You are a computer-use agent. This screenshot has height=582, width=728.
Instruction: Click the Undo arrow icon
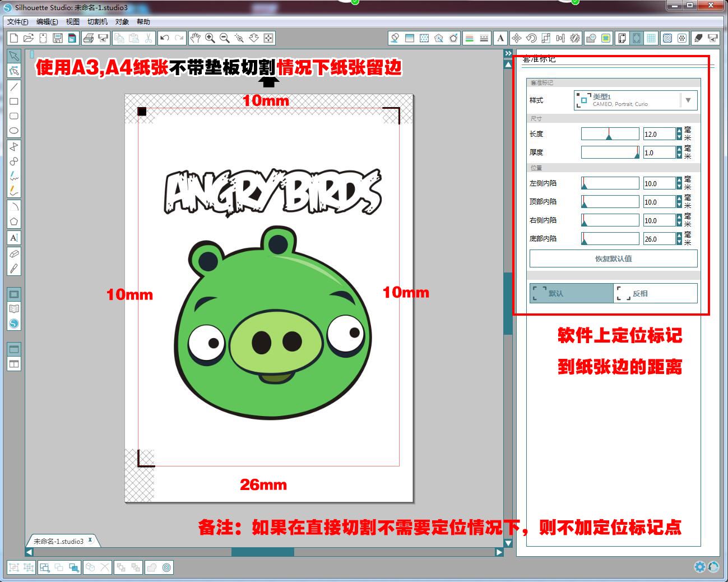[164, 38]
